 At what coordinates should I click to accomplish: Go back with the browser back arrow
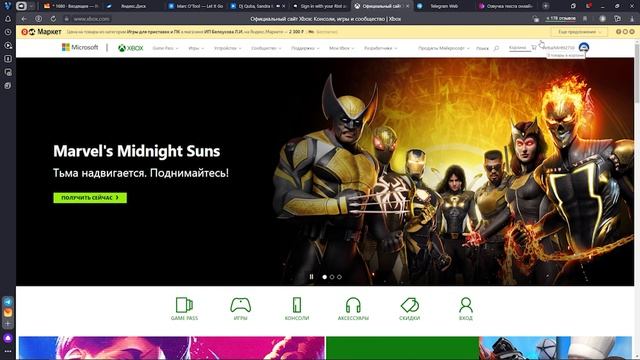tap(24, 19)
